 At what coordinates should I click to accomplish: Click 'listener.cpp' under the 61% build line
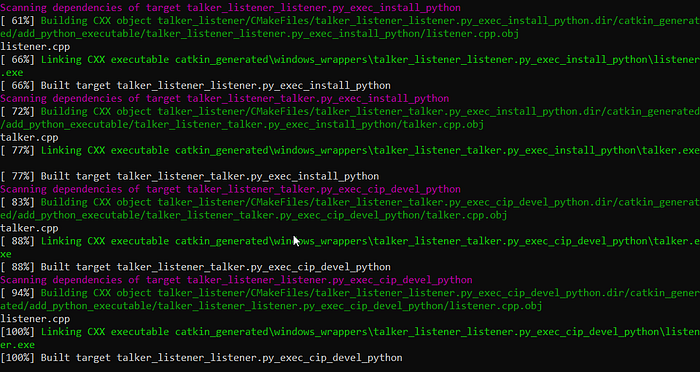35,46
